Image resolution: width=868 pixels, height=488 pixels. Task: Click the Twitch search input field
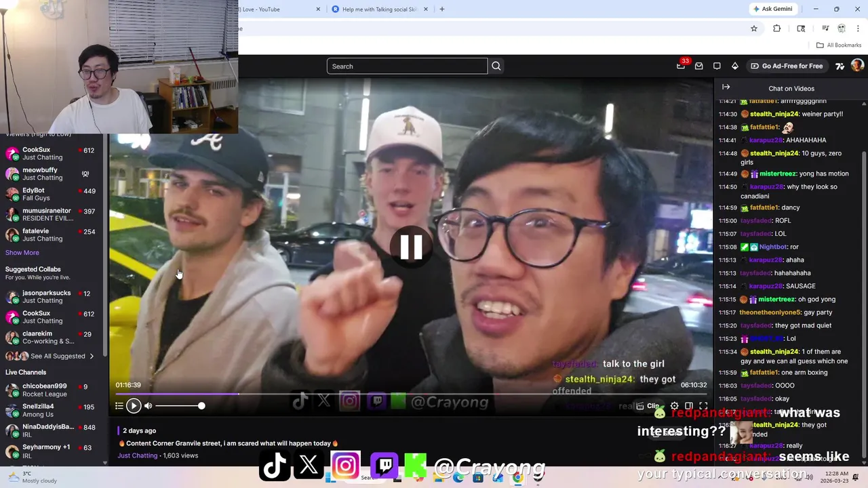click(x=407, y=66)
